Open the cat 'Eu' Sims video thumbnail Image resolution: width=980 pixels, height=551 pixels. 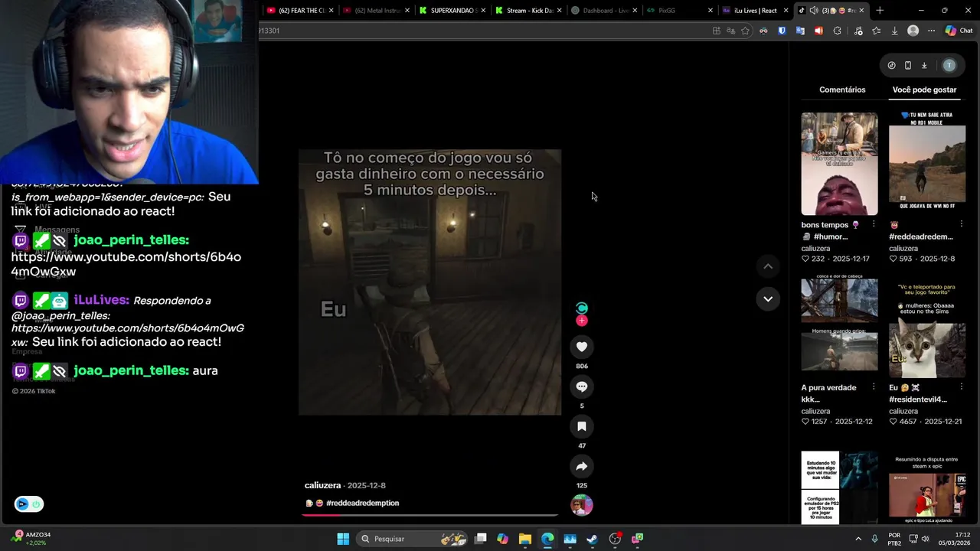click(927, 327)
